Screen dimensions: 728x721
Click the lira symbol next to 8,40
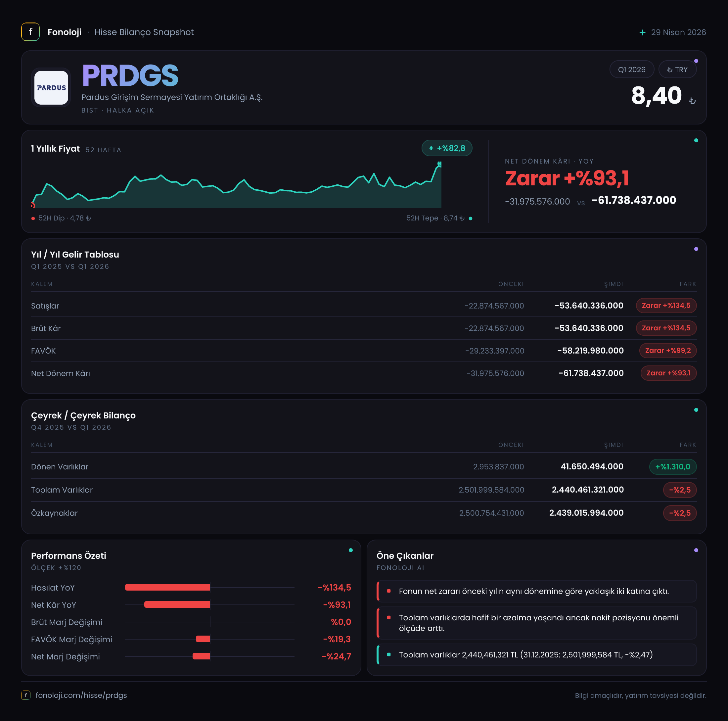(692, 101)
